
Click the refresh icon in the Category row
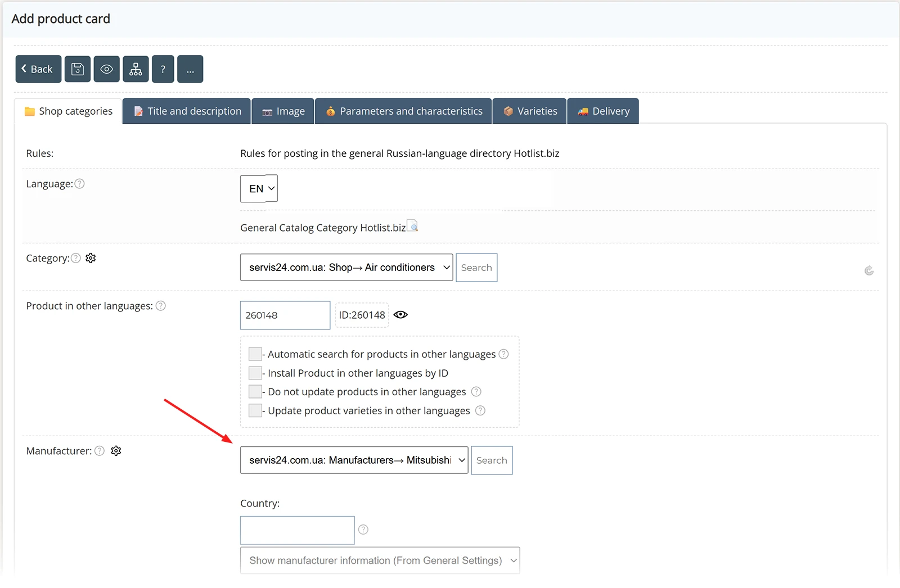pyautogui.click(x=869, y=271)
